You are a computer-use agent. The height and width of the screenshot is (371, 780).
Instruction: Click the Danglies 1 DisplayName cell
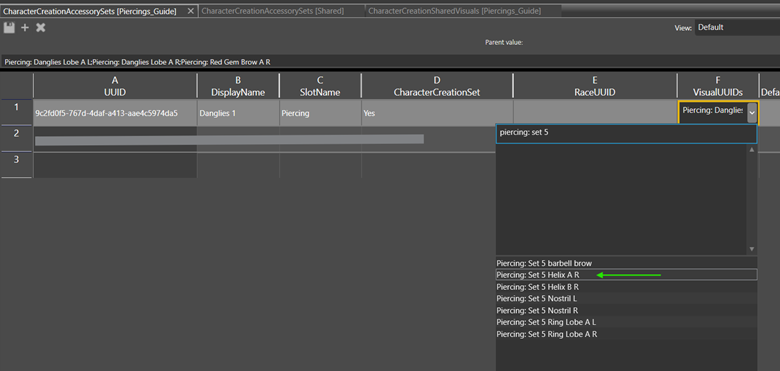coord(238,113)
